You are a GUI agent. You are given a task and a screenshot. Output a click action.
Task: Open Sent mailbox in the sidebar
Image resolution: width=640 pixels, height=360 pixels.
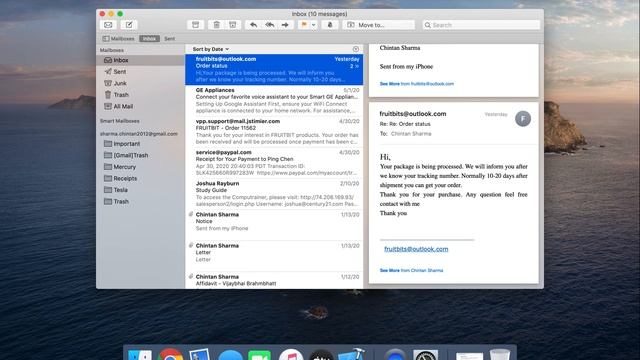[x=140, y=71]
